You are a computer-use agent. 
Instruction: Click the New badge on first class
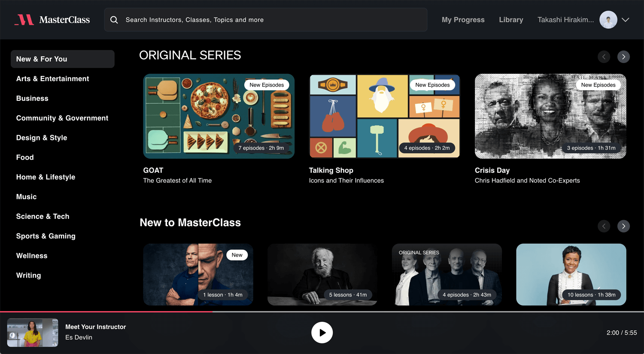[x=237, y=255]
